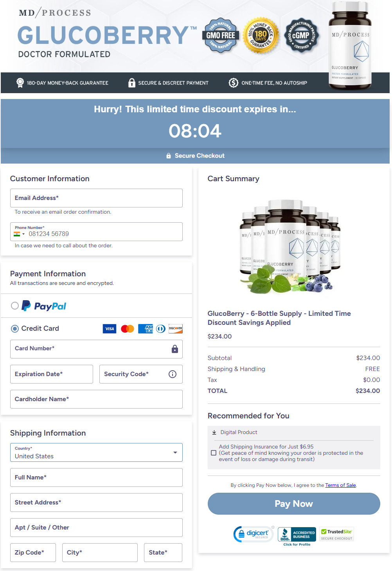Open the Terms of Sale link
This screenshot has width=392, height=571.
[x=340, y=485]
